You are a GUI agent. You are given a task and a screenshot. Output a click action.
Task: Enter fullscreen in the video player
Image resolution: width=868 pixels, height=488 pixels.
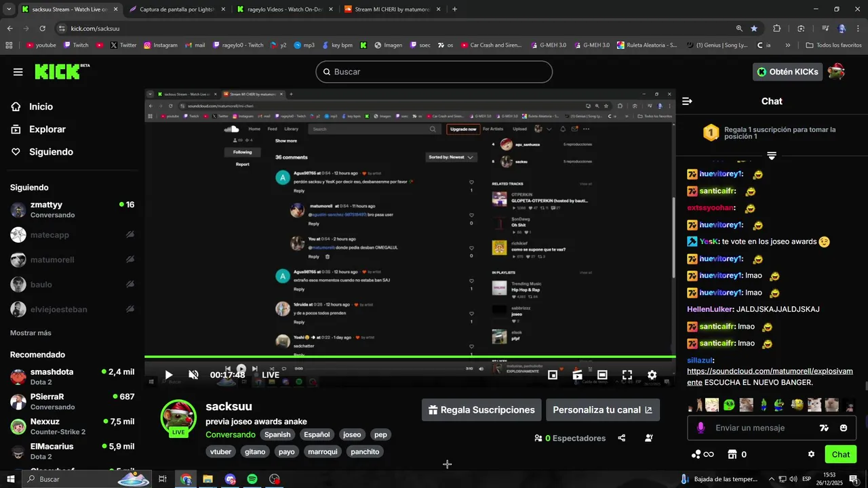tap(627, 375)
